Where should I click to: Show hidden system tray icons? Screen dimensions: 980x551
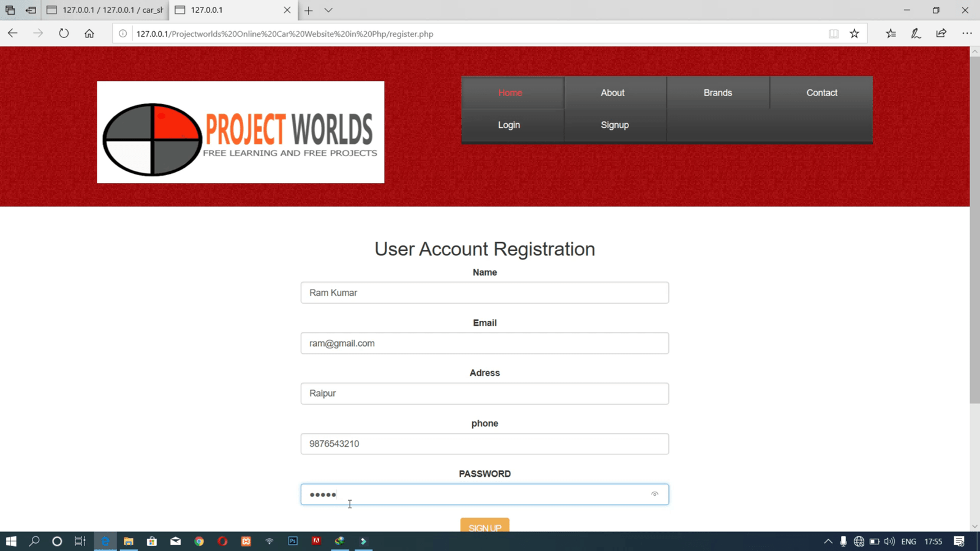[x=828, y=541]
